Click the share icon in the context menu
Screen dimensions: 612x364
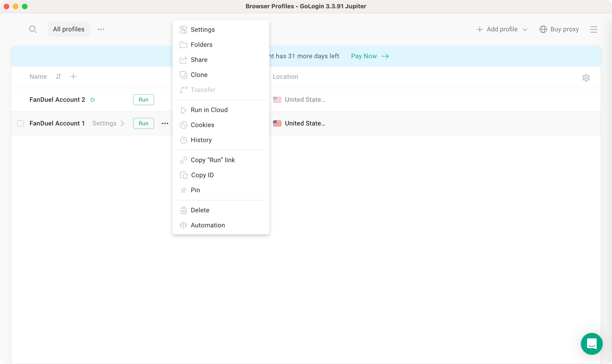(x=183, y=60)
